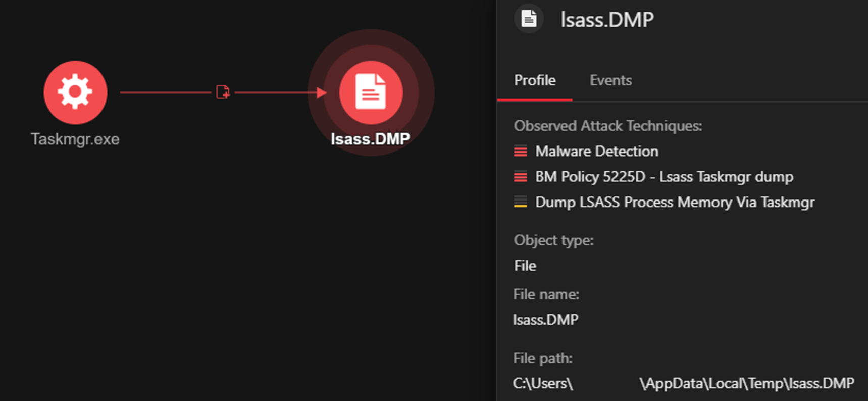Click the Object type value File
The image size is (868, 401).
pyautogui.click(x=525, y=266)
